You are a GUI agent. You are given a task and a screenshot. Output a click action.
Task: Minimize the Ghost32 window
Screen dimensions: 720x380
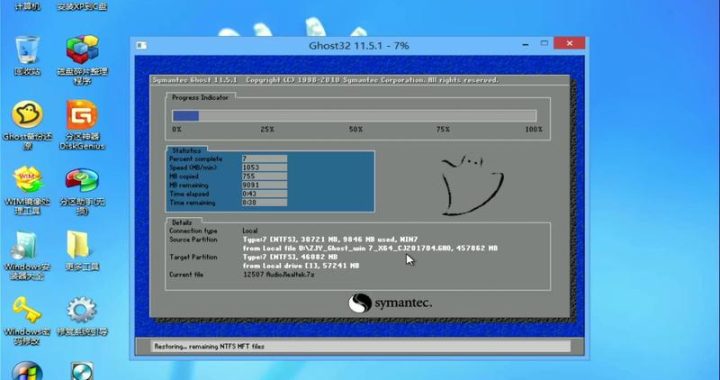(525, 45)
